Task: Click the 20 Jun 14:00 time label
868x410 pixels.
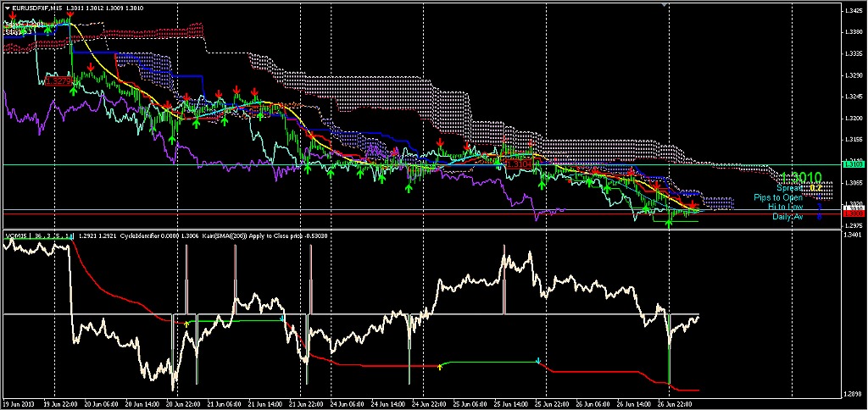Action: coord(143,404)
